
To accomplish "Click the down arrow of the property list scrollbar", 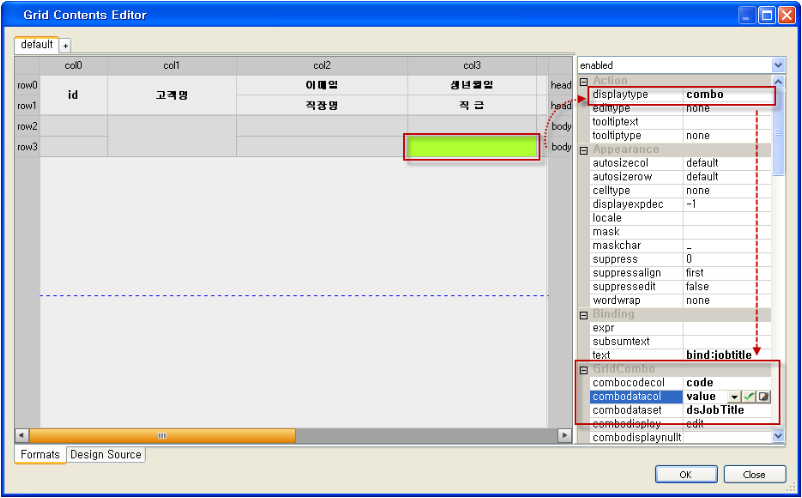I will [778, 436].
